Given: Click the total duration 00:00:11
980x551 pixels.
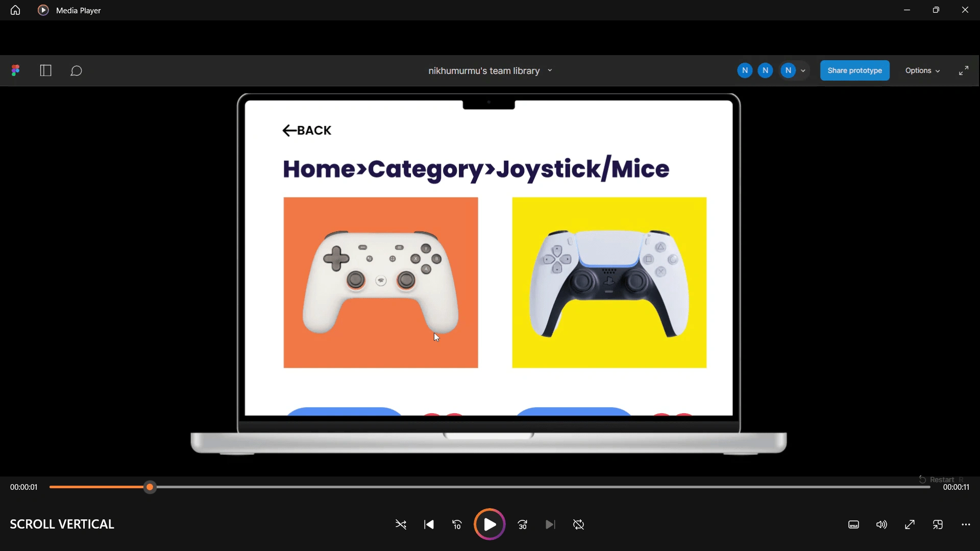Looking at the screenshot, I should point(957,488).
